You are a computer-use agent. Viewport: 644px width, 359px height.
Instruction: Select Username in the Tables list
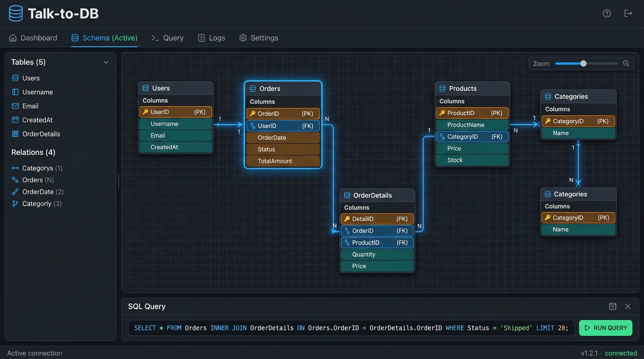(x=37, y=92)
